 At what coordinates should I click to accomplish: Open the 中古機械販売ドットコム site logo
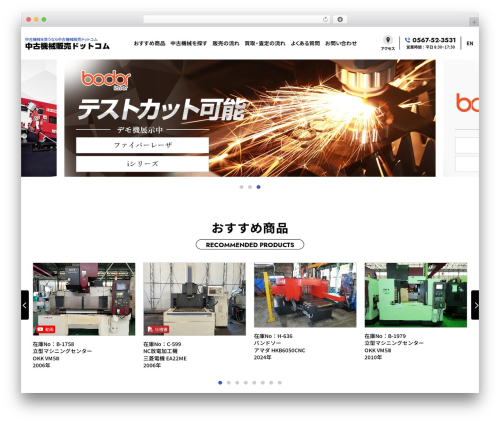(x=67, y=44)
